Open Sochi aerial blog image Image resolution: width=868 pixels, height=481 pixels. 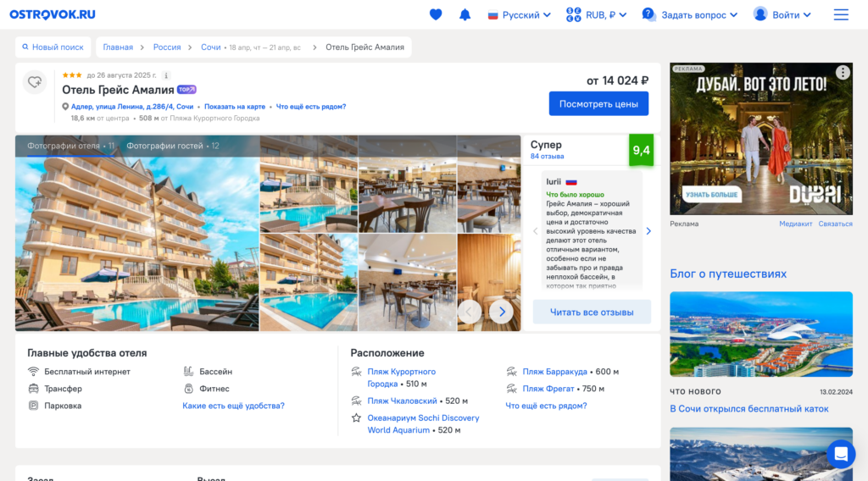761,334
